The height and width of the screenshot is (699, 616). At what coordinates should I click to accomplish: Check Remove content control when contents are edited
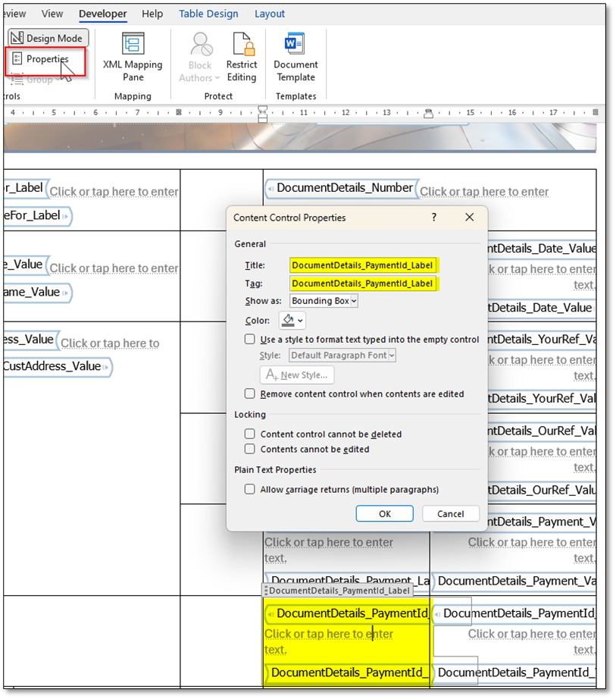pos(250,392)
